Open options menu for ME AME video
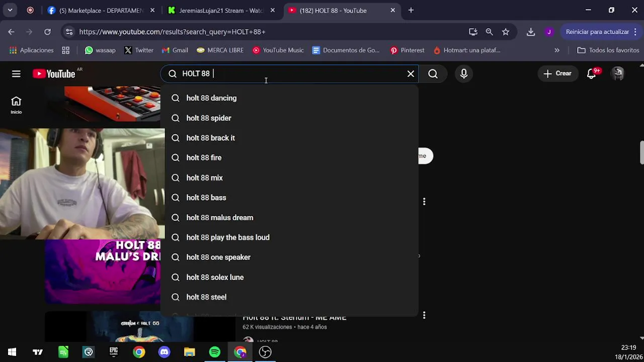The width and height of the screenshot is (644, 362). tap(424, 315)
